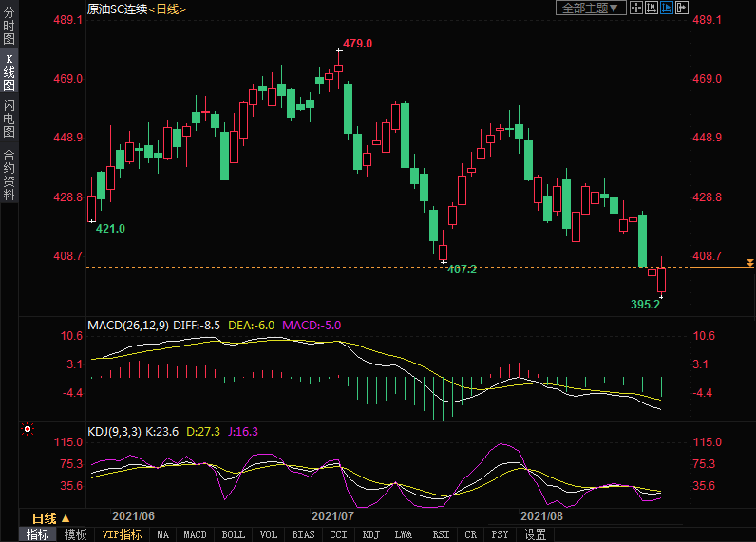Switch to the 分时图 side tab
Viewport: 756px width, 542px height.
9,27
